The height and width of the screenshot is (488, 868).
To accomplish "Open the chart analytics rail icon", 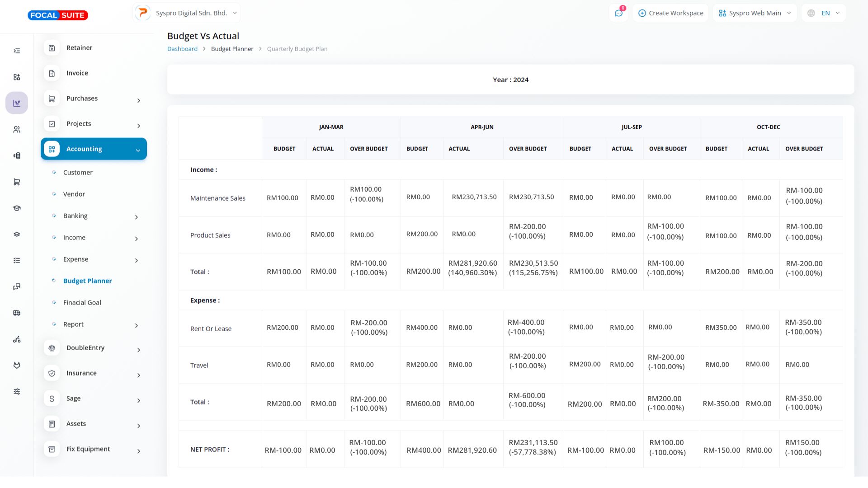I will coord(17,103).
